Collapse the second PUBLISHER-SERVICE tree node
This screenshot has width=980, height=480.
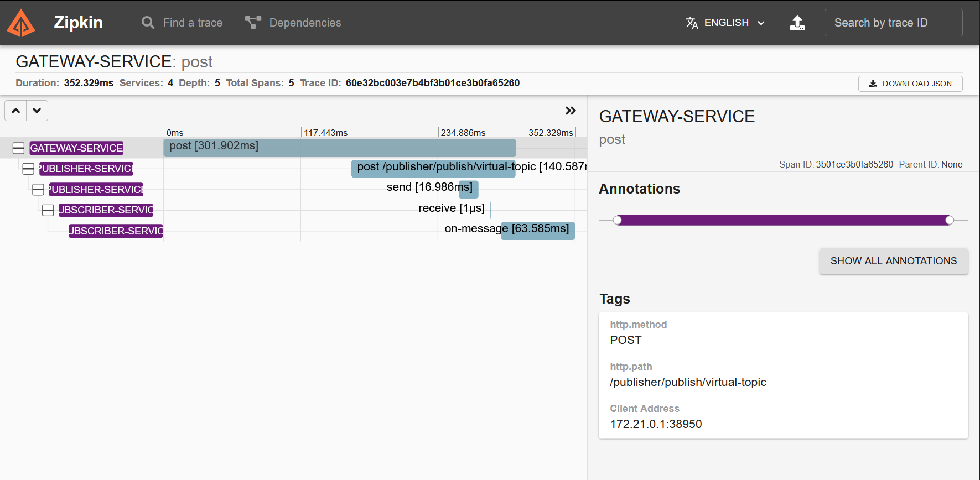[x=38, y=190]
